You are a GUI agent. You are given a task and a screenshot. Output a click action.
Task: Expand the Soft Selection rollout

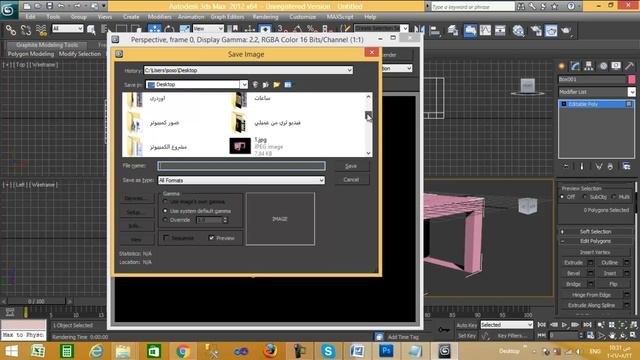pyautogui.click(x=596, y=231)
